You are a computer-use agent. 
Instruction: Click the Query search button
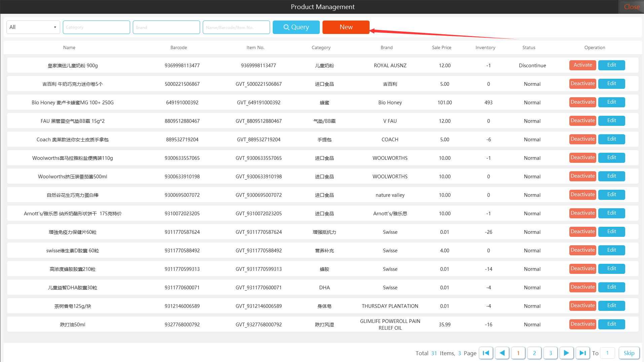296,27
